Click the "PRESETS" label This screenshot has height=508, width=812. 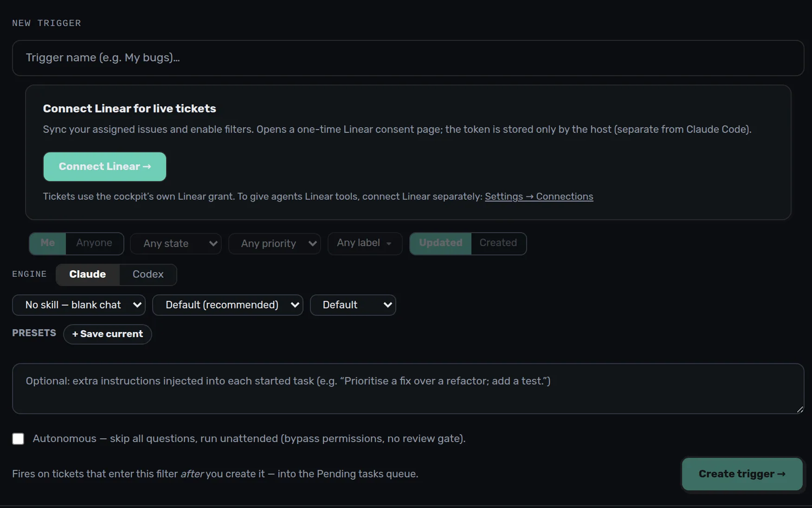point(34,333)
